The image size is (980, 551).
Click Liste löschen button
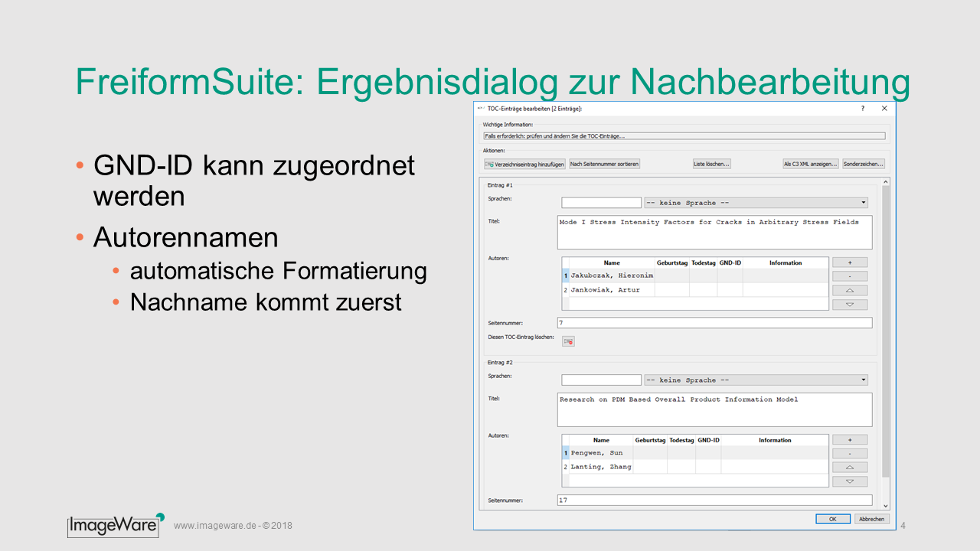pyautogui.click(x=712, y=164)
